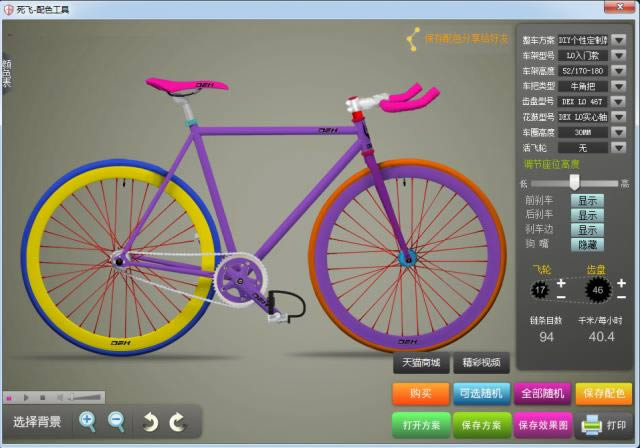The image size is (640, 448).
Task: Toggle 前刹车 display button
Action: (x=587, y=201)
